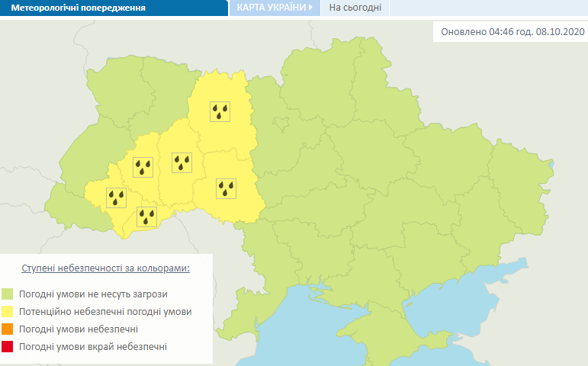Click the Погодні умови вкрай небезпечні label
This screenshot has width=588, height=366.
tap(94, 347)
